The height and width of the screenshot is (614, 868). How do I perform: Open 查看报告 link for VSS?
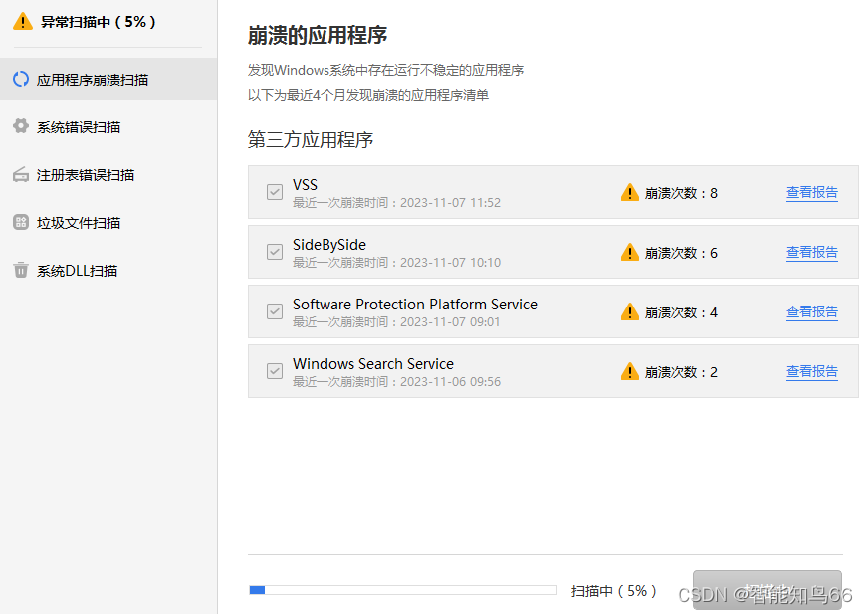click(812, 193)
